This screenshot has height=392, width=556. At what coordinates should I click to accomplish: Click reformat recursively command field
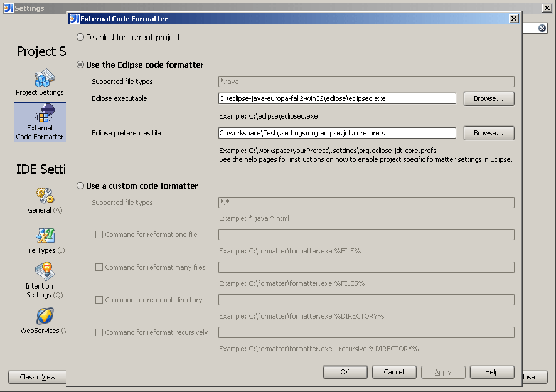pyautogui.click(x=366, y=332)
